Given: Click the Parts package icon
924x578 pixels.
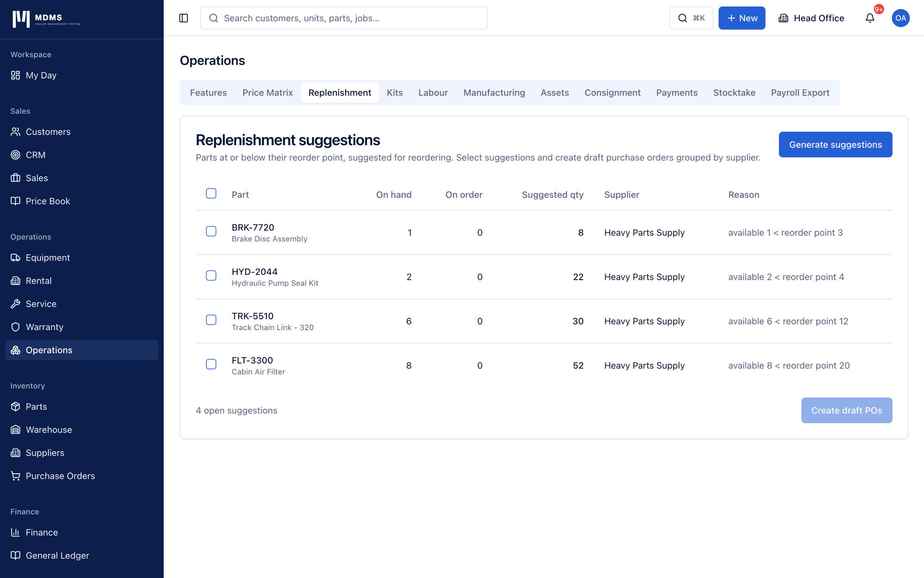Looking at the screenshot, I should tap(16, 406).
